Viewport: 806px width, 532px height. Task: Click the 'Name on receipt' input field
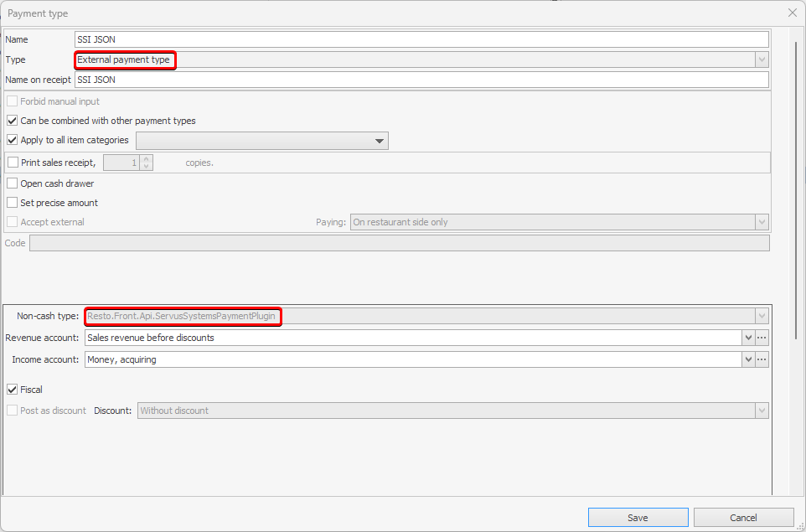coord(421,80)
